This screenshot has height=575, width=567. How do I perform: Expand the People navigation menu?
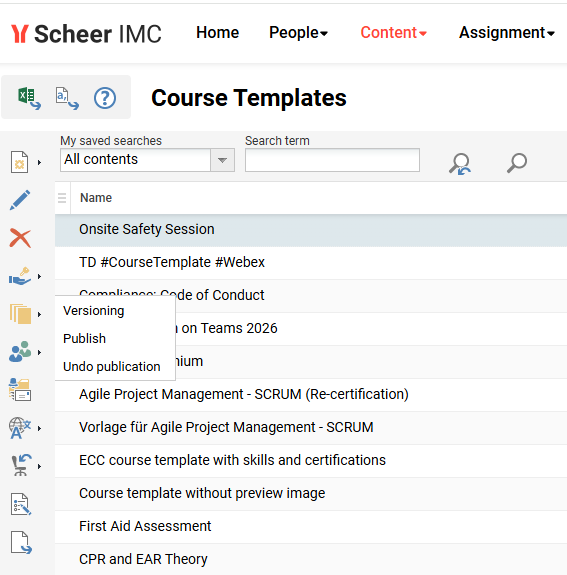298,33
